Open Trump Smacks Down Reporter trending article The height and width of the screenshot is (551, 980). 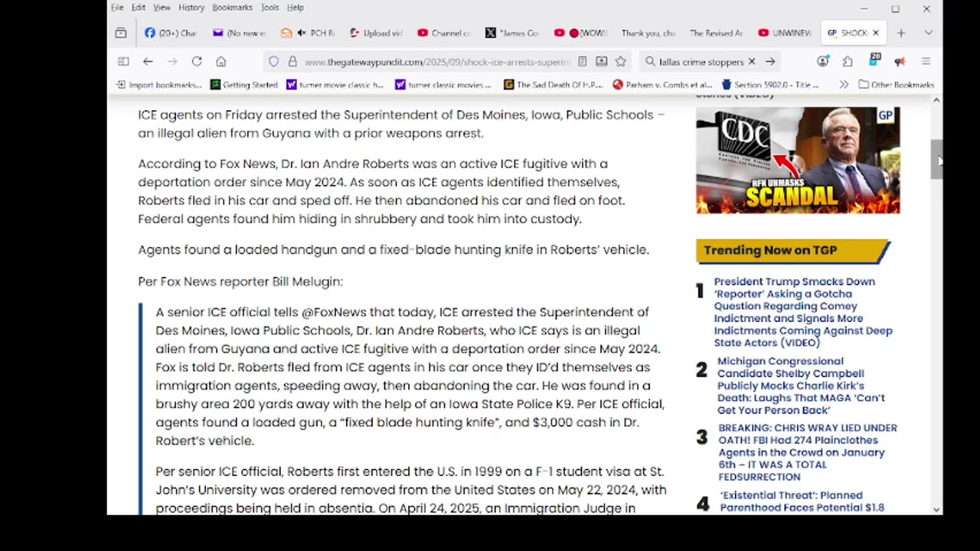coord(803,312)
